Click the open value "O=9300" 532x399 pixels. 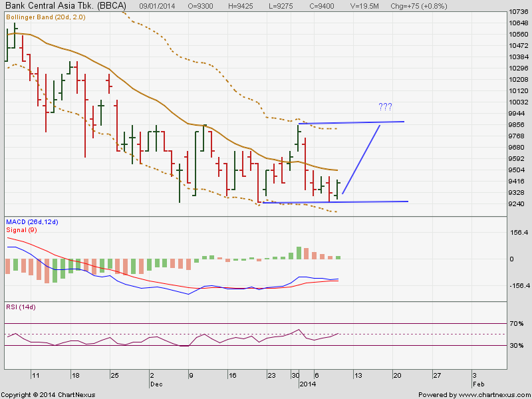(202, 6)
